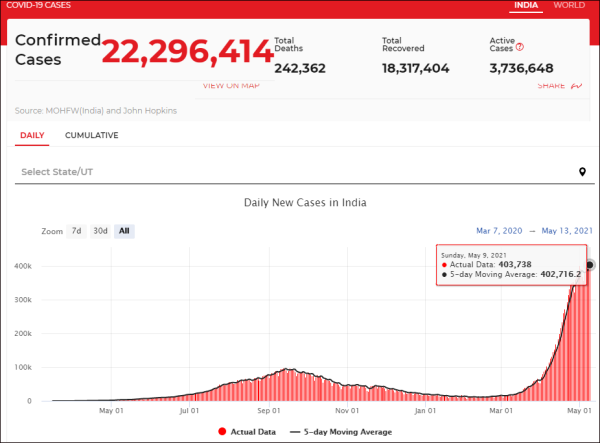This screenshot has height=443, width=600.
Task: Toggle the Actual Data red legend marker
Action: pos(222,432)
